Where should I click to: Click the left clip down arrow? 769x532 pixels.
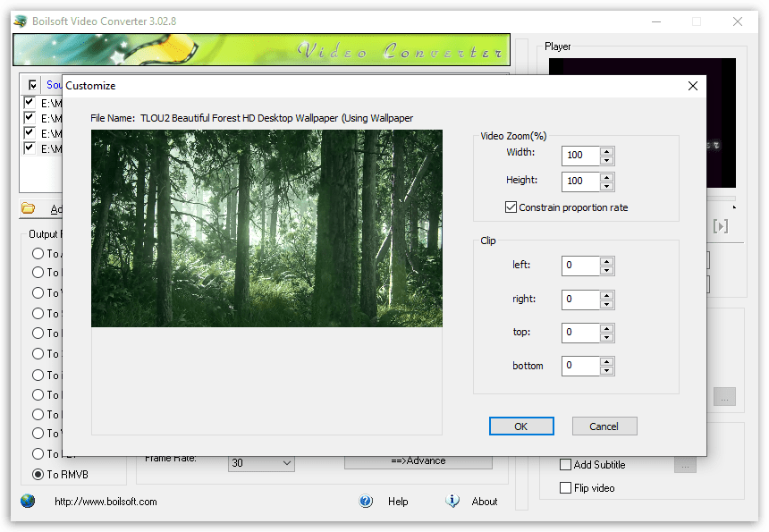pos(606,270)
